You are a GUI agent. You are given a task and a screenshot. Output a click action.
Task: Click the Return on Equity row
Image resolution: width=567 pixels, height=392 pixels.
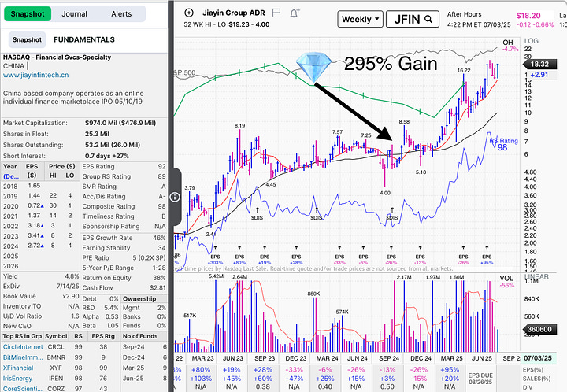click(124, 278)
